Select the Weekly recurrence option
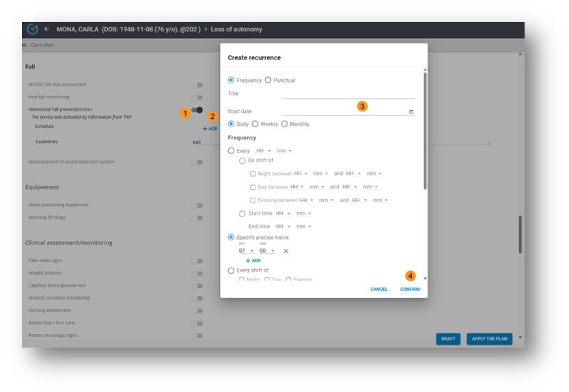This screenshot has width=569, height=392. (255, 124)
